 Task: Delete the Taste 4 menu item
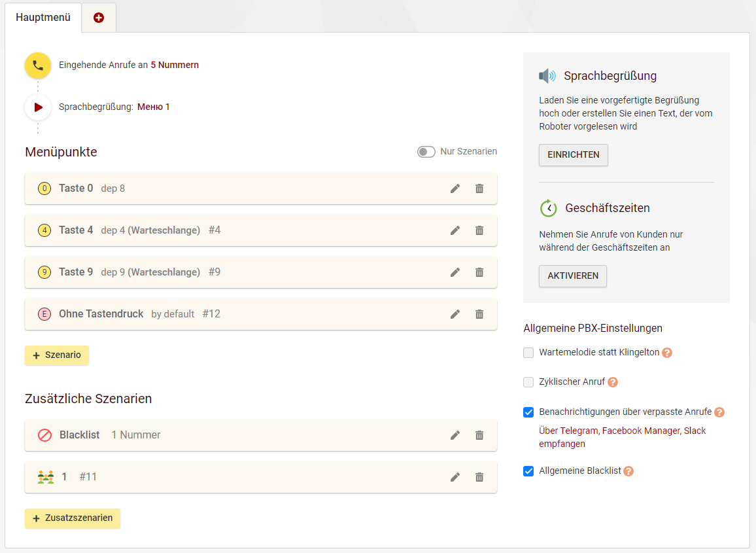tap(479, 230)
